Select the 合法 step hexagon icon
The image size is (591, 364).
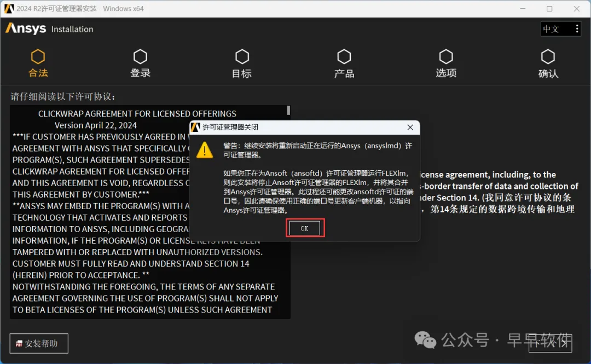click(x=38, y=57)
